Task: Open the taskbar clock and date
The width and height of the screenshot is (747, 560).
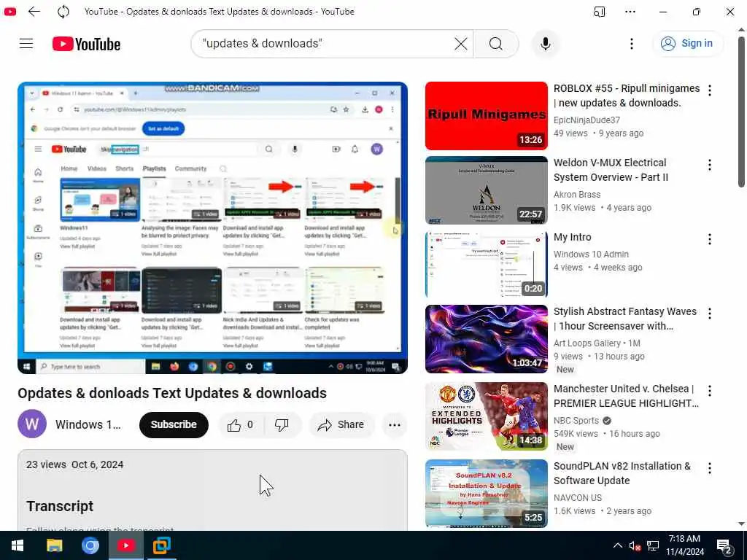Action: (x=684, y=545)
